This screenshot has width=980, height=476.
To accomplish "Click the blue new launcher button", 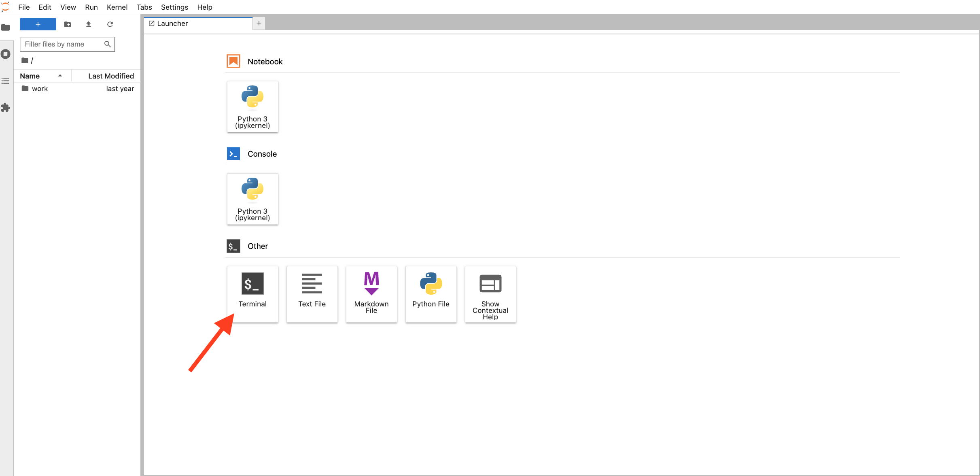I will (x=38, y=24).
